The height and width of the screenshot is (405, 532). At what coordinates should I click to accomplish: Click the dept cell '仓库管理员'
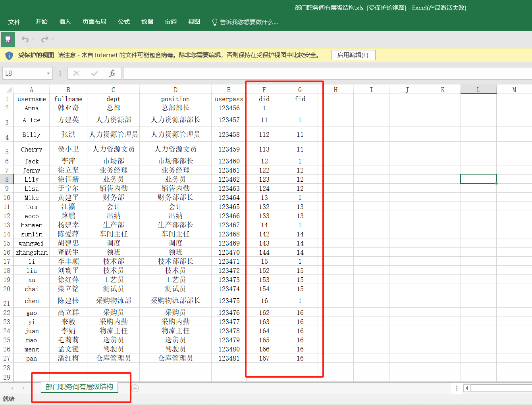pyautogui.click(x=114, y=358)
